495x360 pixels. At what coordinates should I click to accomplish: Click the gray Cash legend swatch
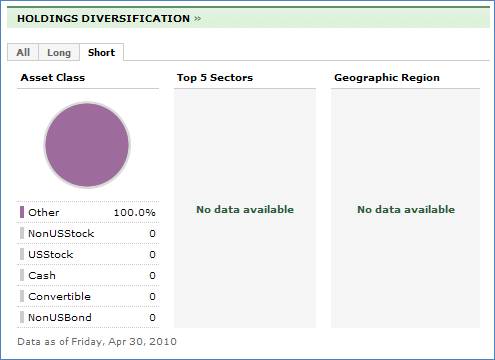tap(22, 275)
